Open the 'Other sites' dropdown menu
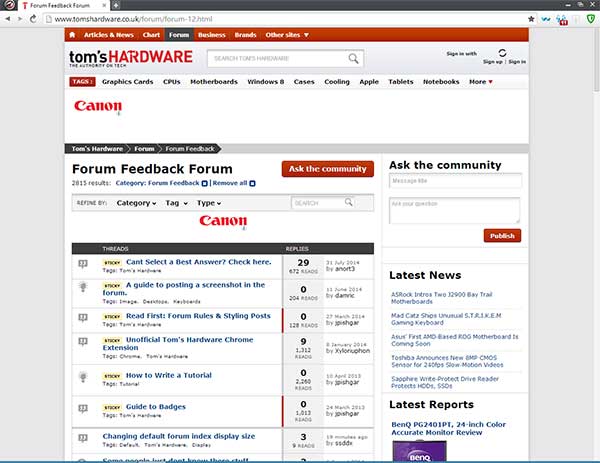Viewport: 600px width, 463px height. 287,34
